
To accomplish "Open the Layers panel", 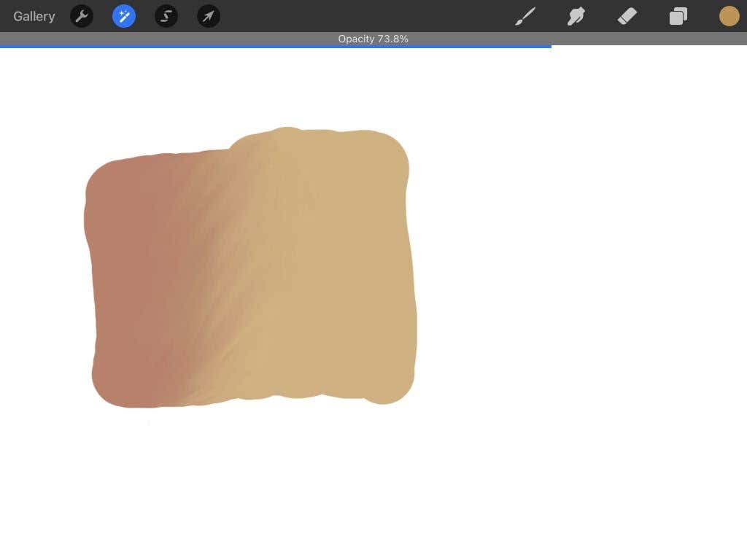I will (678, 16).
